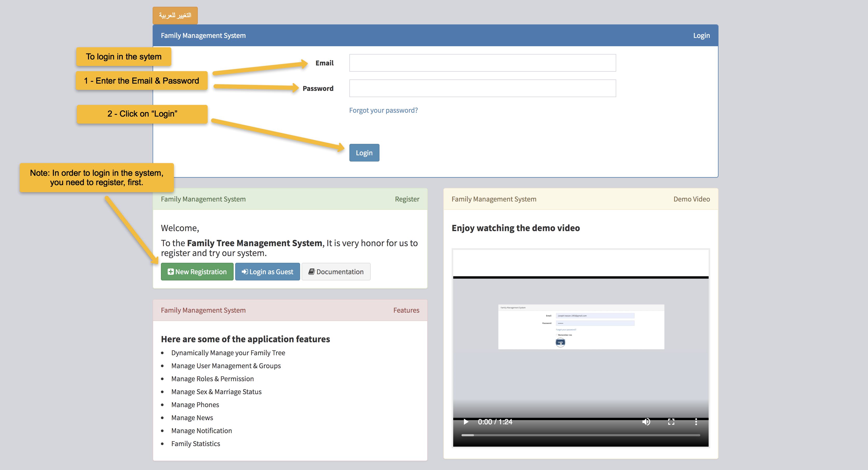Click Login label in blue header

tap(701, 35)
